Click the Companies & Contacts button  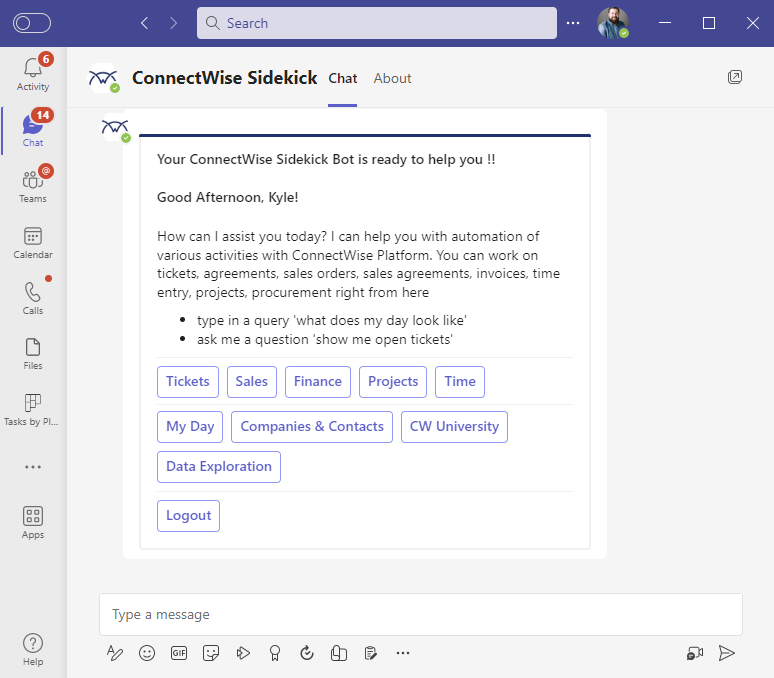[312, 427]
